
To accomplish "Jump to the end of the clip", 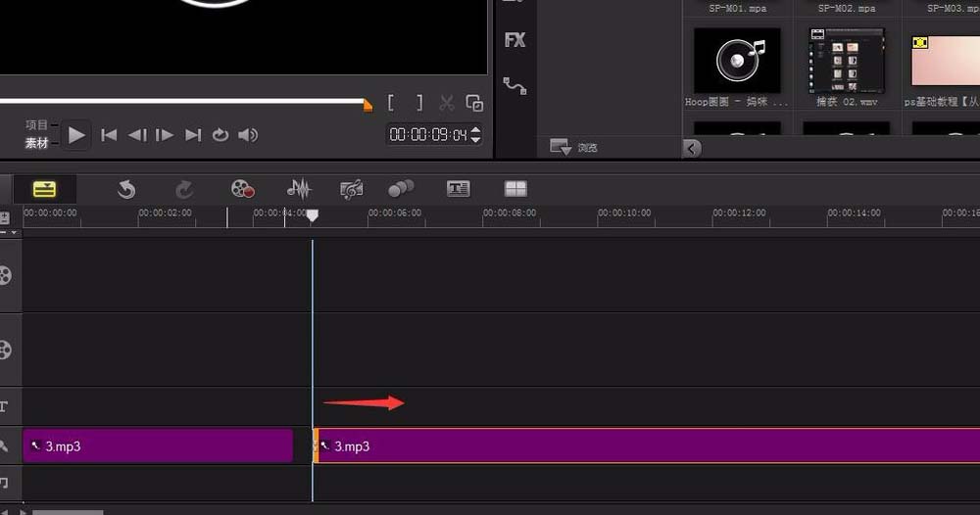I will point(193,135).
